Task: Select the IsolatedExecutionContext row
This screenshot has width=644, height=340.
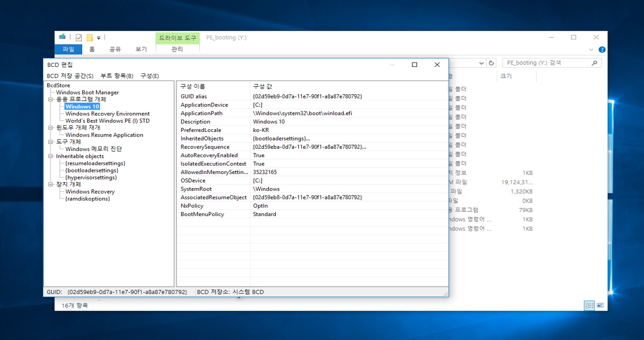Action: (312, 164)
